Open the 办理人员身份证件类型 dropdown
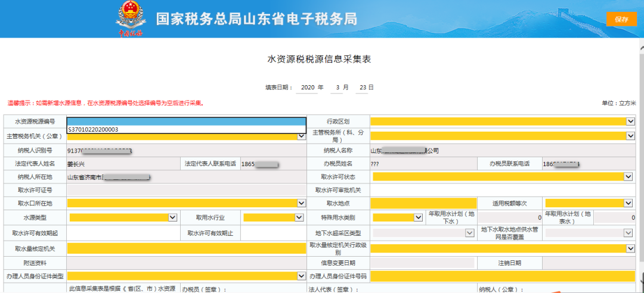The height and width of the screenshot is (293, 644). (301, 276)
